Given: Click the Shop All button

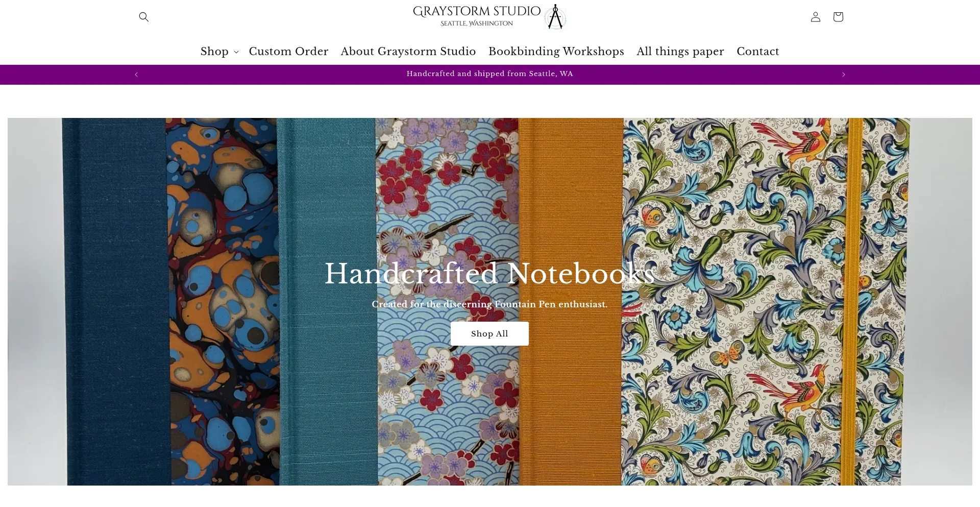Looking at the screenshot, I should tap(489, 333).
